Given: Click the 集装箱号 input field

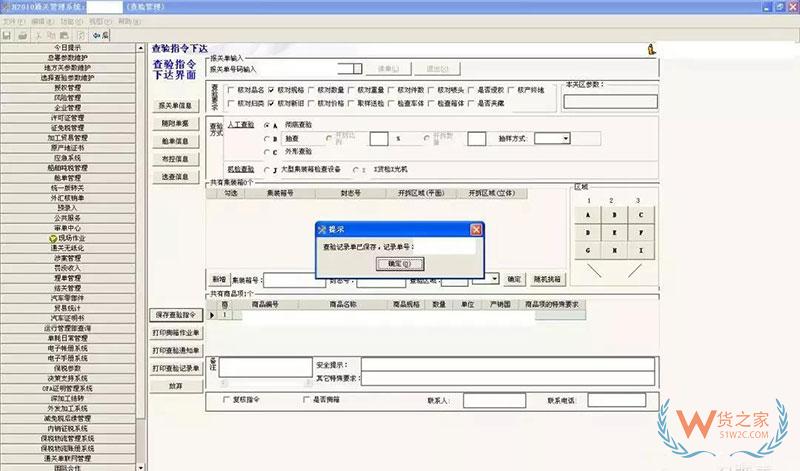Looking at the screenshot, I should click(x=294, y=280).
